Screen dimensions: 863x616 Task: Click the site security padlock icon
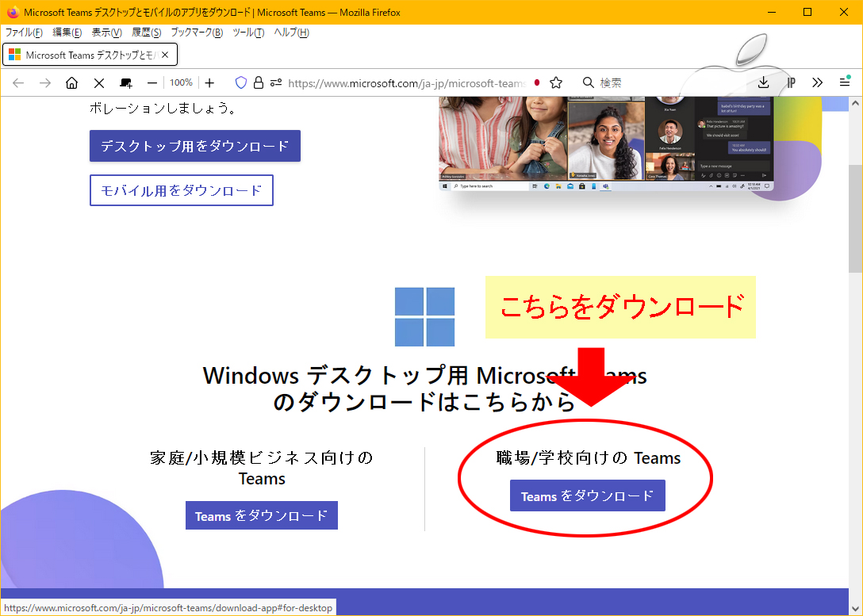point(259,82)
